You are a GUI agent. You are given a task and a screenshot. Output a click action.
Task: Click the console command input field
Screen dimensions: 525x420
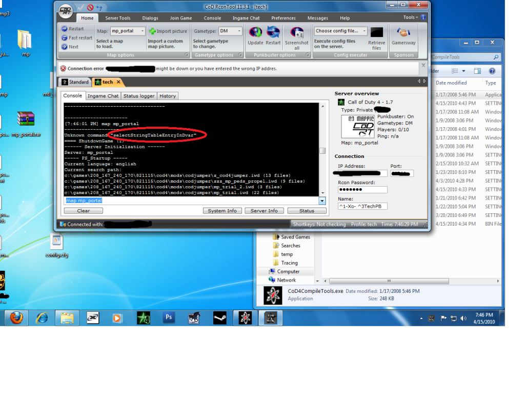coord(191,201)
